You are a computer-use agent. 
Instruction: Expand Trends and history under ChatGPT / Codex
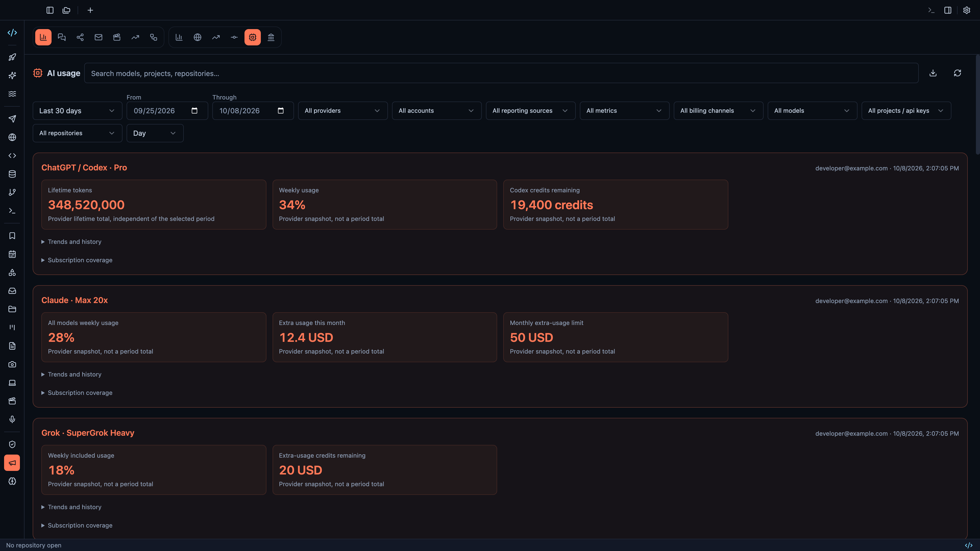pos(71,242)
